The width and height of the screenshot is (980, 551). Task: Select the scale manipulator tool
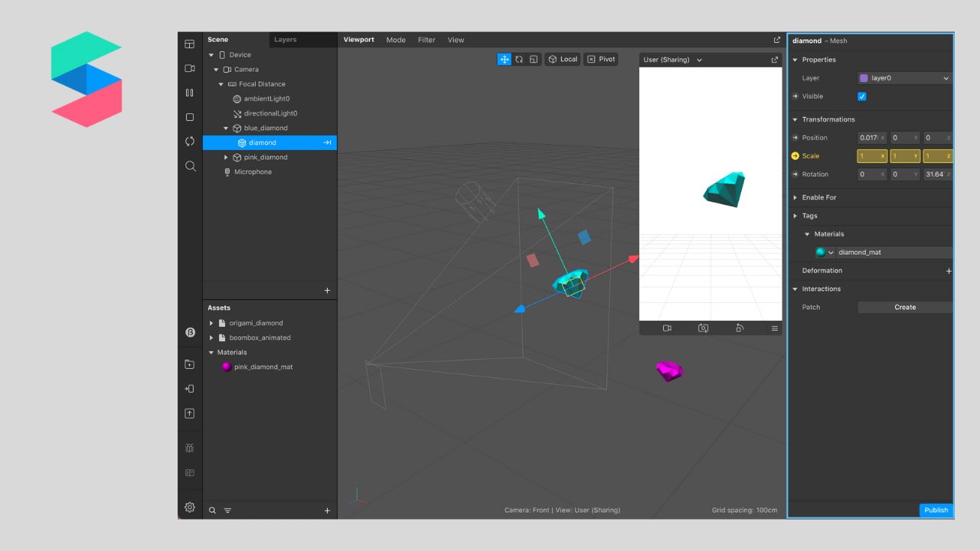pos(534,59)
